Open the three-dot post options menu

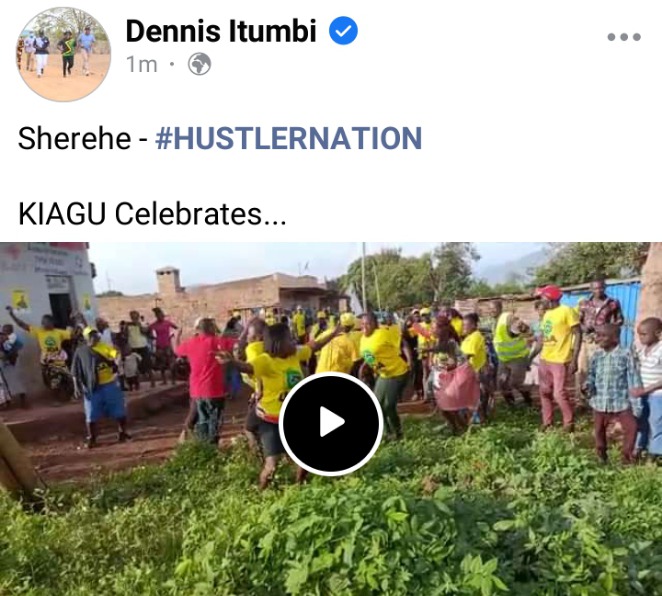point(624,37)
